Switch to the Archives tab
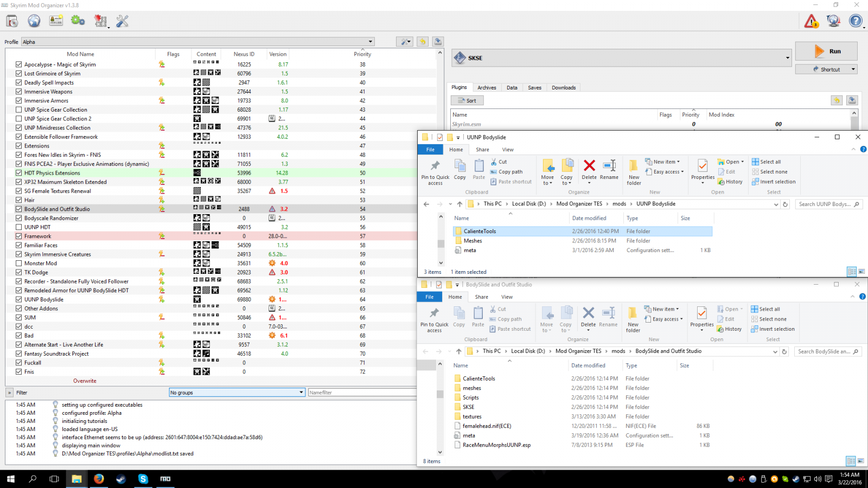The image size is (868, 488). tap(487, 87)
